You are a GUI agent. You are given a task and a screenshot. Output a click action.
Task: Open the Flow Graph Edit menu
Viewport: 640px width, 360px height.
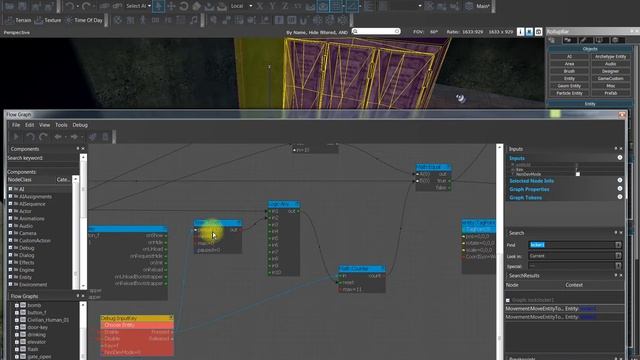29,125
